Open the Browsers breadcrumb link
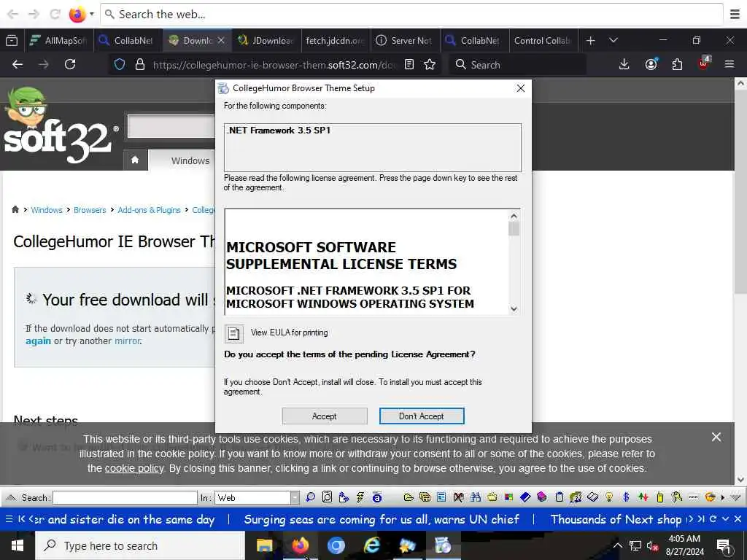747x560 pixels. point(90,210)
